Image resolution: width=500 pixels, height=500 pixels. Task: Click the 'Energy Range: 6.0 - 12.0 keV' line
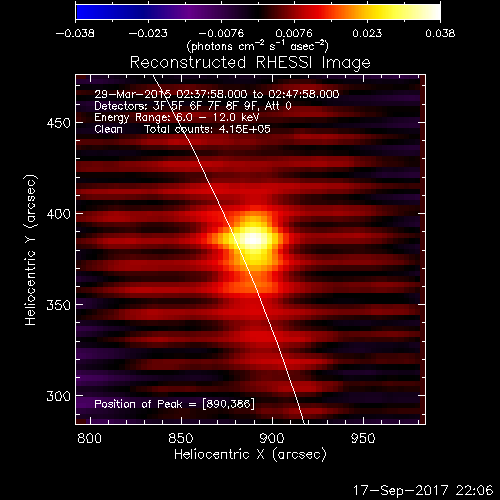tap(177, 117)
